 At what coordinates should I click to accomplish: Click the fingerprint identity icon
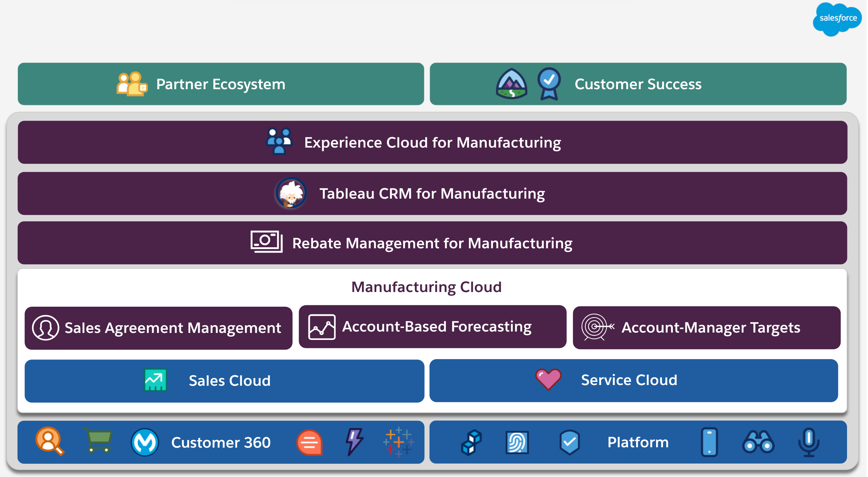pos(517,442)
